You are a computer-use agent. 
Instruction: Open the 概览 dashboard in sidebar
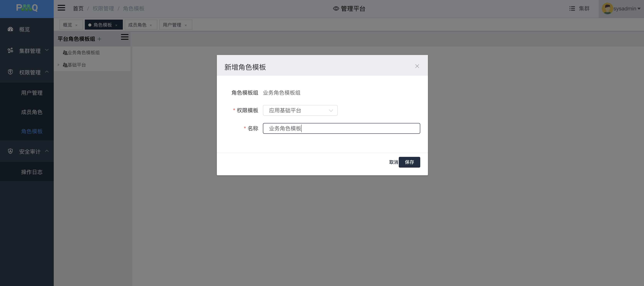[24, 30]
